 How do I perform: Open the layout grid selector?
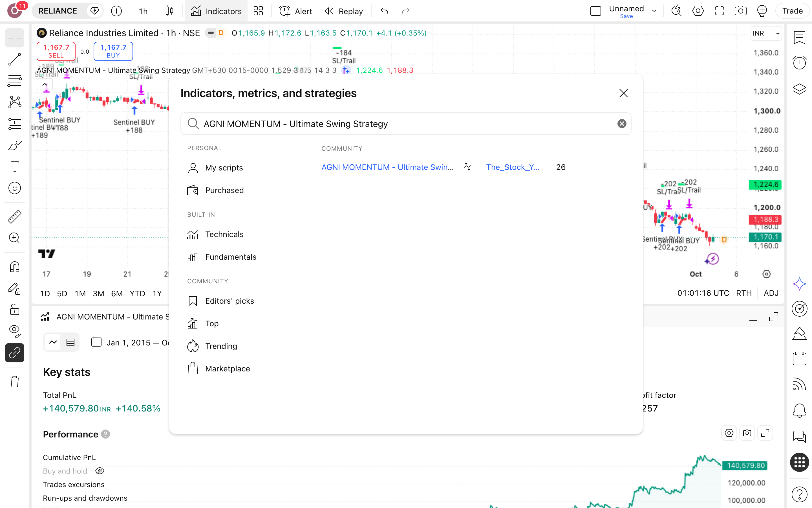258,11
